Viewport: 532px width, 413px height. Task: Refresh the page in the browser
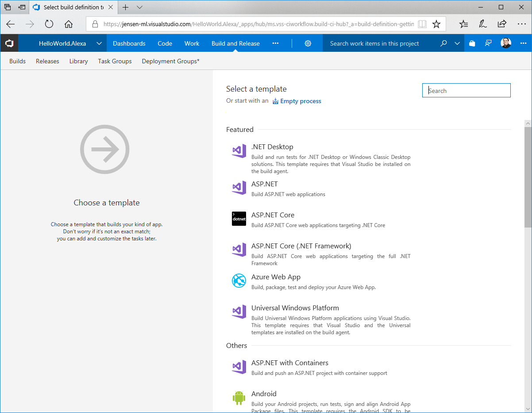tap(49, 24)
